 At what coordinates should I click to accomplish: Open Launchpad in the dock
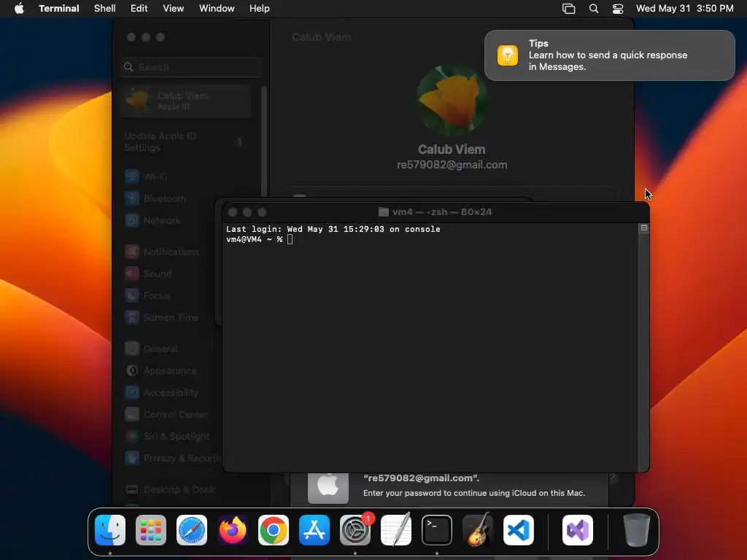click(x=151, y=530)
